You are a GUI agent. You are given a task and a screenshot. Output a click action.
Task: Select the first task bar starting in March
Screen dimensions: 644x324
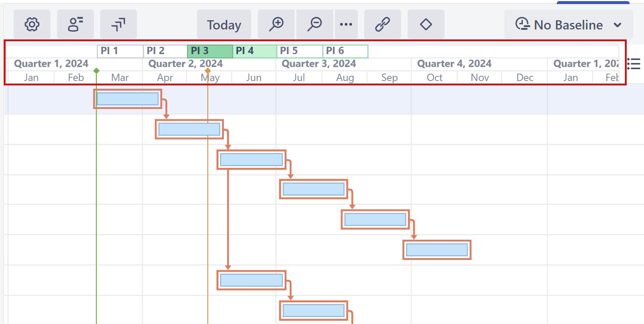click(127, 99)
